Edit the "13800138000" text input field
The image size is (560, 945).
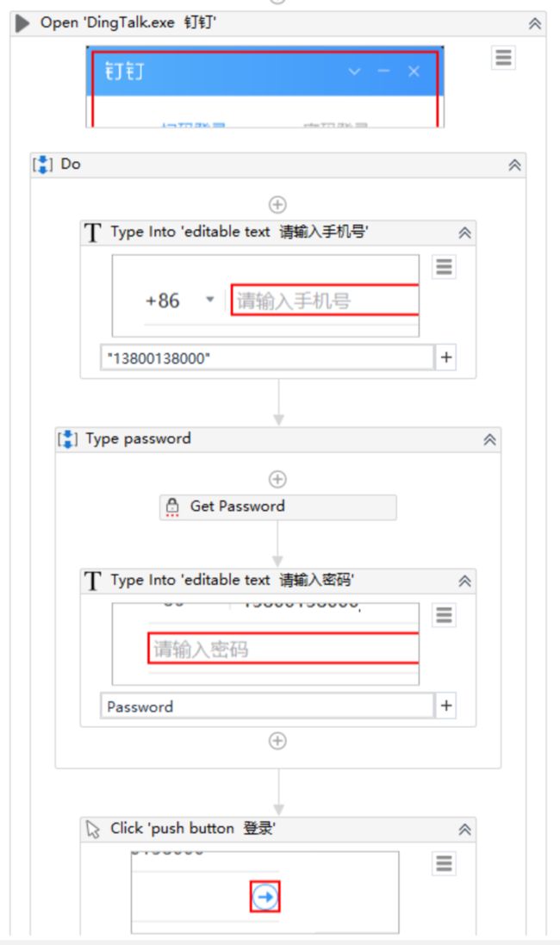coord(267,357)
